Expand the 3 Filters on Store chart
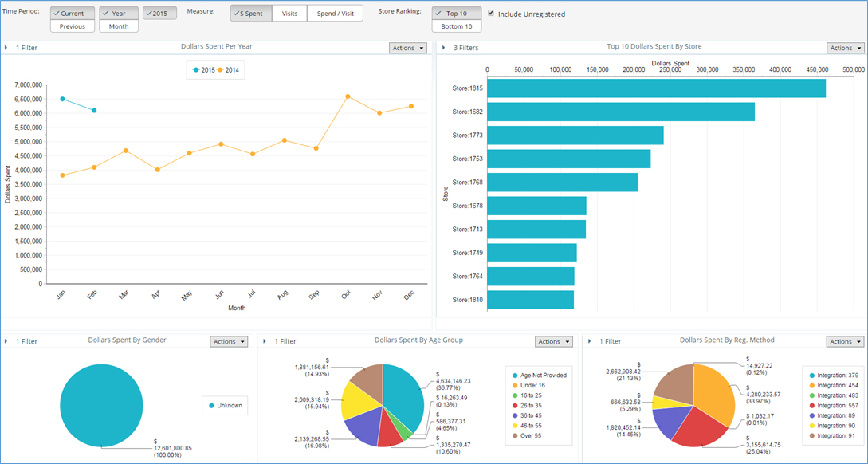This screenshot has width=868, height=464. click(x=444, y=48)
